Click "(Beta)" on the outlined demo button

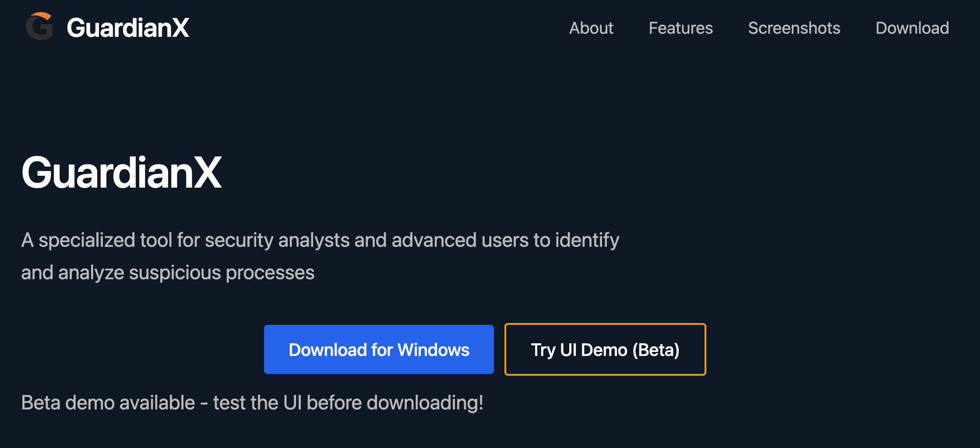pos(656,350)
